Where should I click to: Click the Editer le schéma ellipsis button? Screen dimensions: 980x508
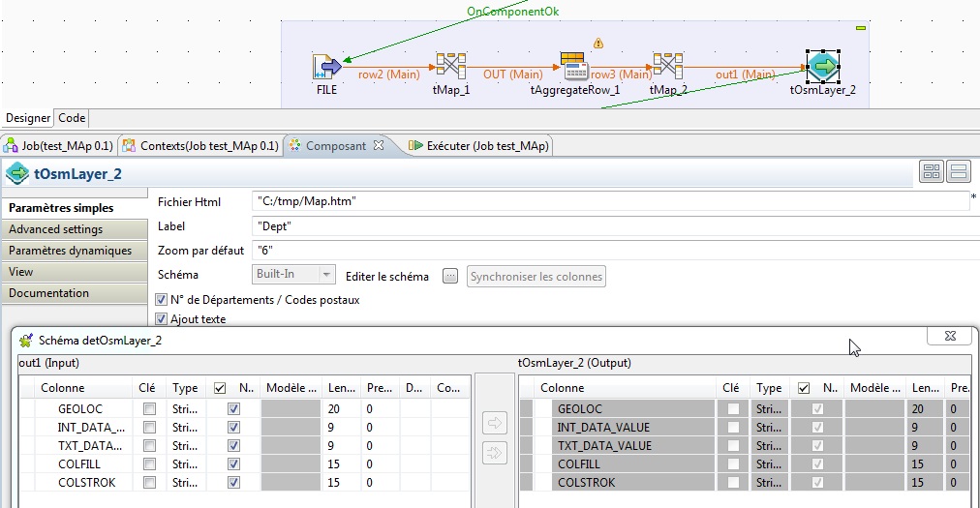coord(449,277)
